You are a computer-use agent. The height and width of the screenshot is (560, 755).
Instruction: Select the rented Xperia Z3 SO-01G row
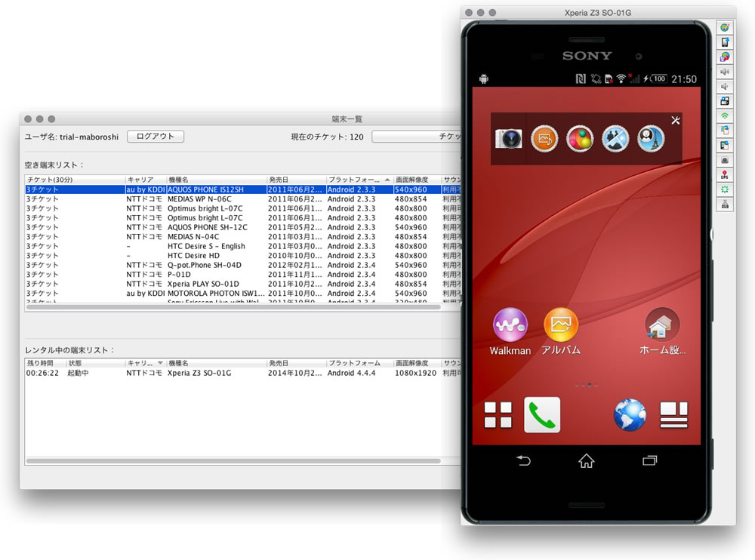click(x=242, y=373)
